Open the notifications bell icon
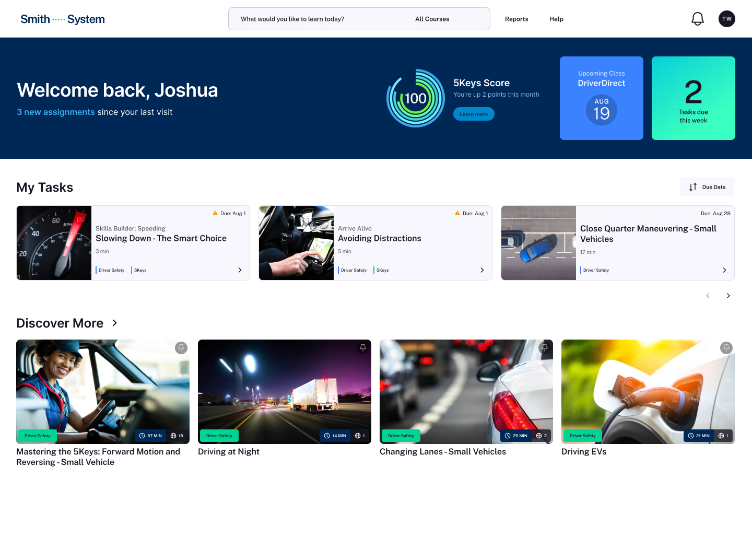The image size is (752, 560). tap(698, 19)
